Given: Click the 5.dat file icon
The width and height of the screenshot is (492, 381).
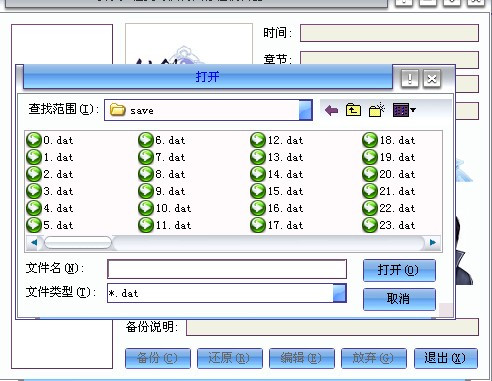Looking at the screenshot, I should click(34, 225).
